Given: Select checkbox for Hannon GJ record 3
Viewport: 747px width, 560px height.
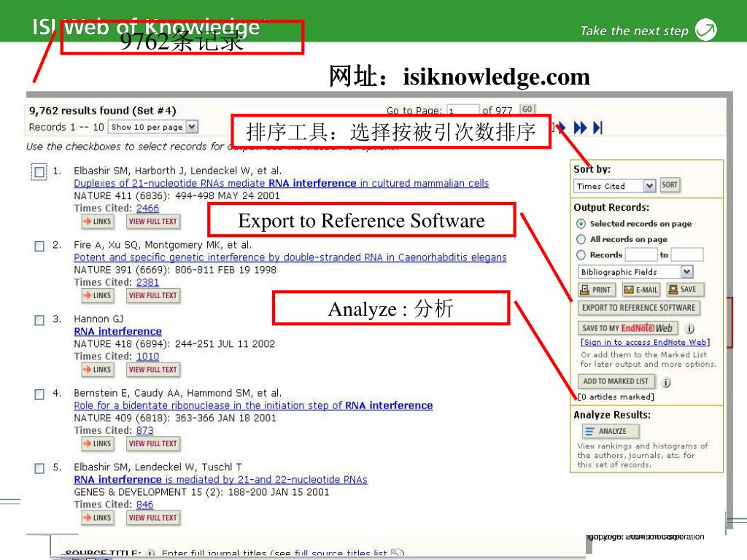Looking at the screenshot, I should (x=39, y=320).
